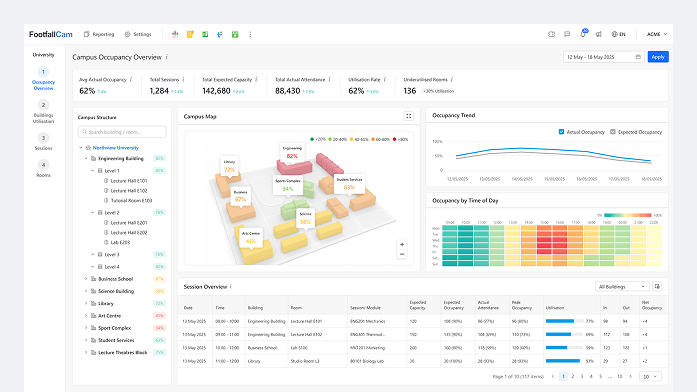Expand the Science Building node
The height and width of the screenshot is (392, 697).
(86, 291)
